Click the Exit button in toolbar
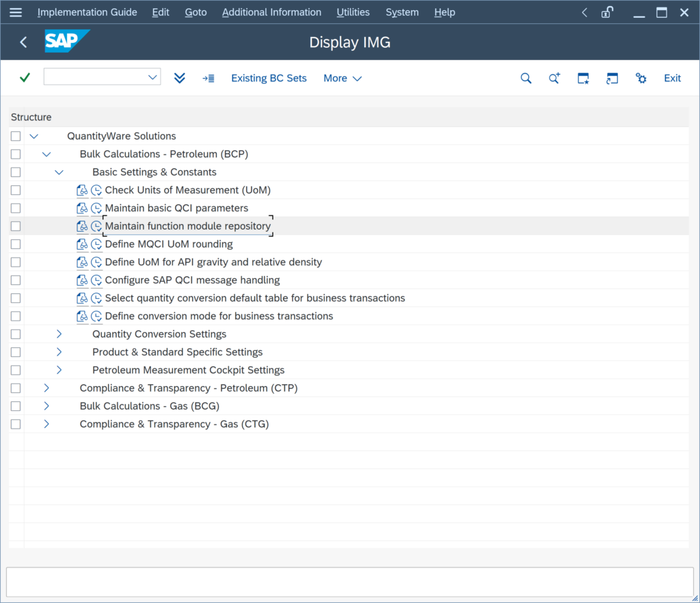The image size is (700, 603). click(673, 79)
